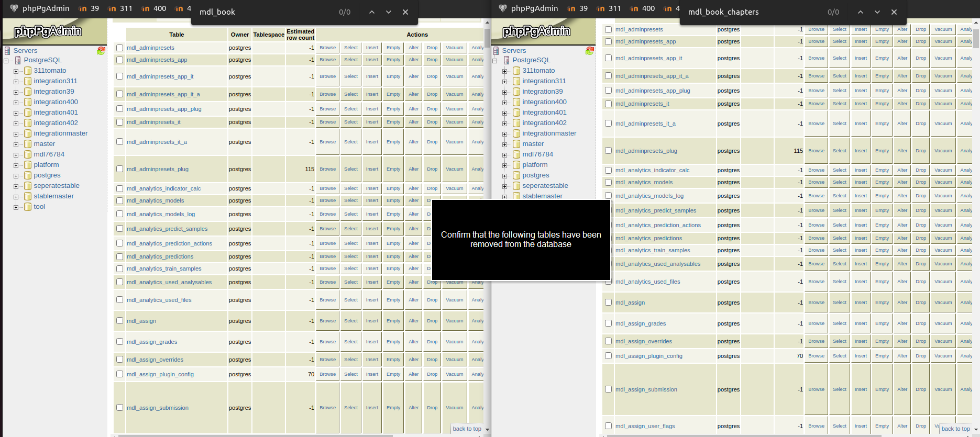This screenshot has height=437, width=980.
Task: Expand the master node in the mdl_book_chapters window
Action: [504, 144]
